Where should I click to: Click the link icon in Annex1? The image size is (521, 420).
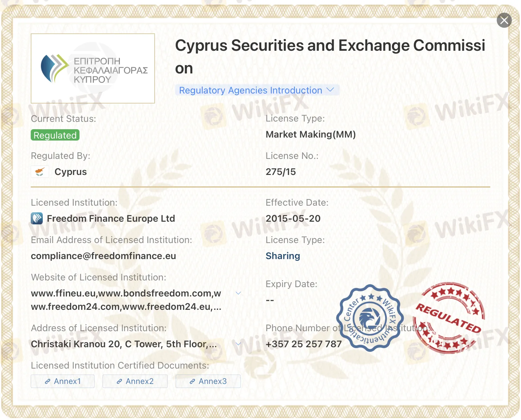coord(47,381)
